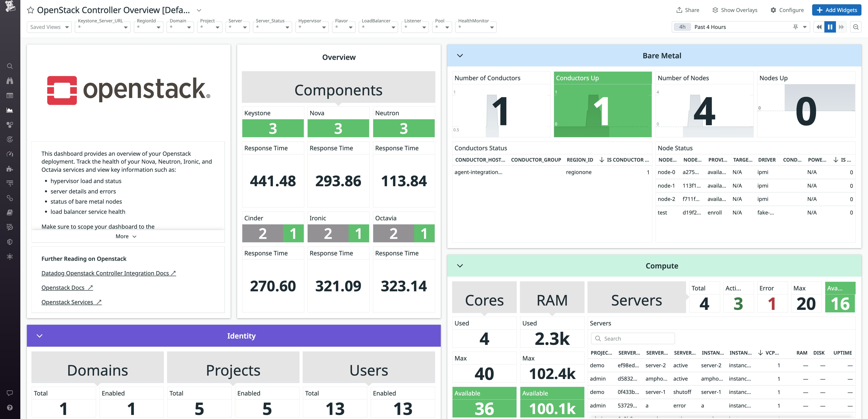The width and height of the screenshot is (868, 419).
Task: Click the Metrics graph icon in sidebar
Action: 10,110
